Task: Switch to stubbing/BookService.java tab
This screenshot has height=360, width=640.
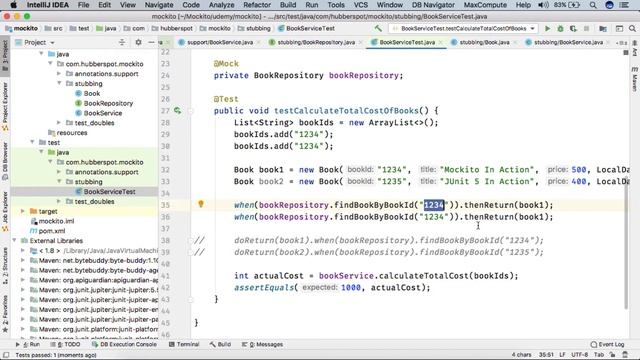Action: point(568,42)
